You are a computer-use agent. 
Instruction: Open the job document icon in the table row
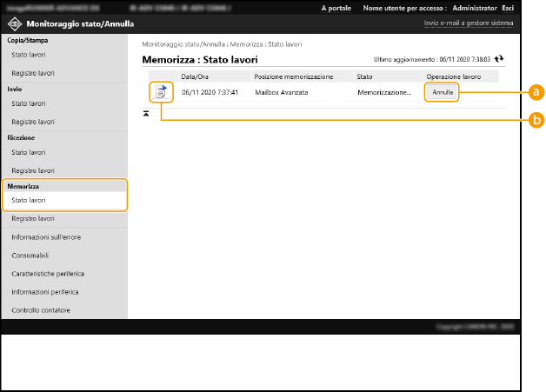[x=161, y=91]
